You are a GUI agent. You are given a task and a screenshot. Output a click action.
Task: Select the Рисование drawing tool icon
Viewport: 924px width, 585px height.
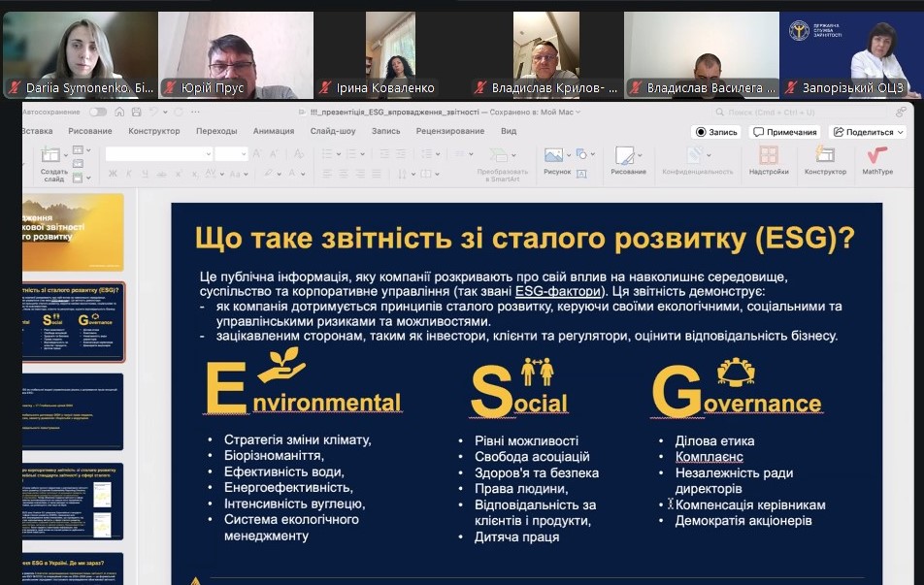(x=627, y=160)
